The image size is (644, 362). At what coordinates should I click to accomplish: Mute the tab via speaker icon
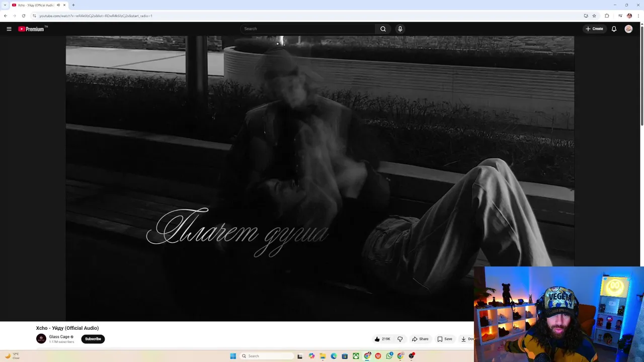coord(58,5)
